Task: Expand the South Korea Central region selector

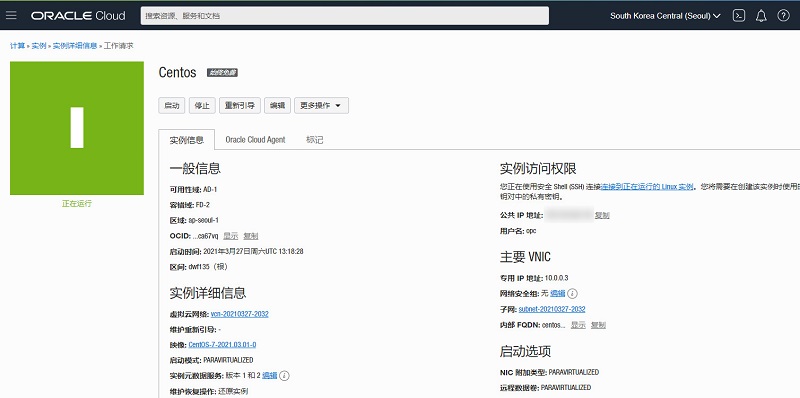Action: pos(665,16)
